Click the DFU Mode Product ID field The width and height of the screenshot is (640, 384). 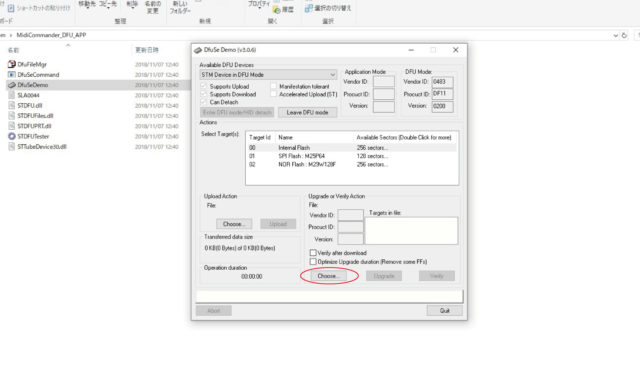[x=442, y=94]
